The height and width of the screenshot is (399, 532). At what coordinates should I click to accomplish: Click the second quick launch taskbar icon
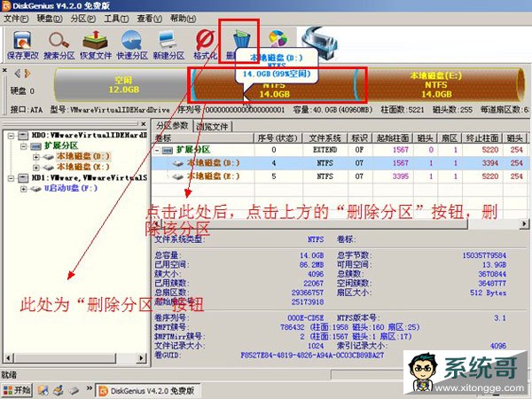coord(59,390)
